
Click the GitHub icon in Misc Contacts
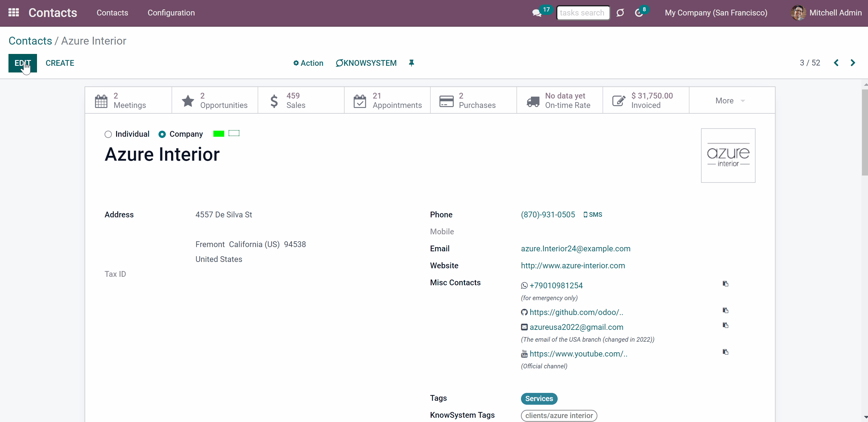(x=524, y=313)
